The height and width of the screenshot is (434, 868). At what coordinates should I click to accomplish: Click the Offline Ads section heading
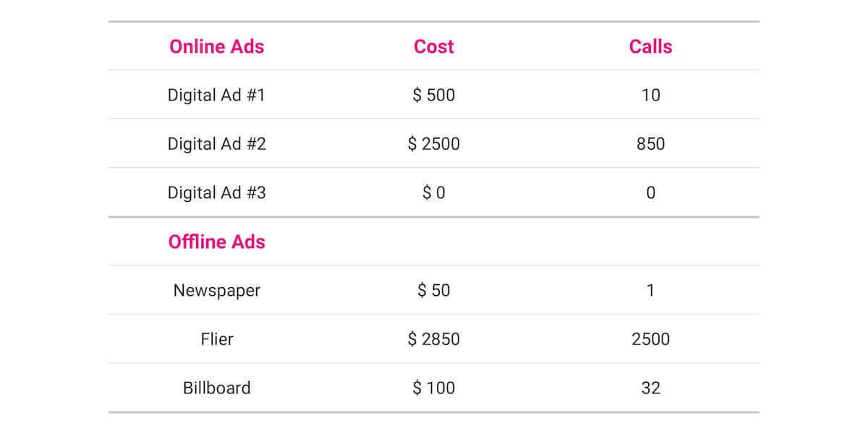(216, 242)
